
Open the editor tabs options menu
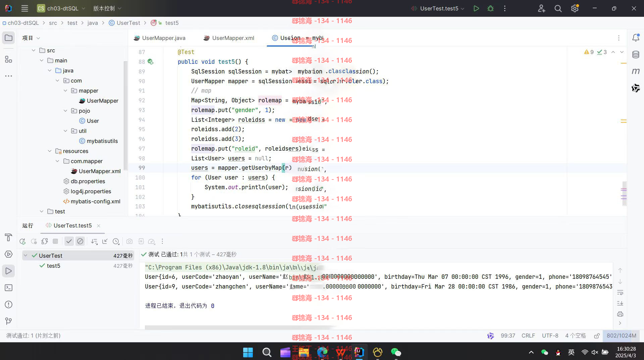[x=619, y=38]
